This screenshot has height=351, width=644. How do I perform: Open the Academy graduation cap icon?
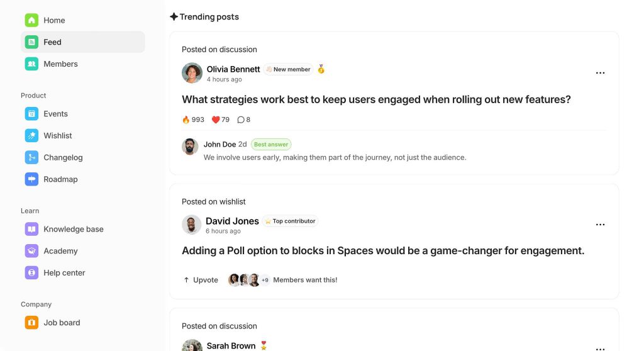pyautogui.click(x=31, y=251)
